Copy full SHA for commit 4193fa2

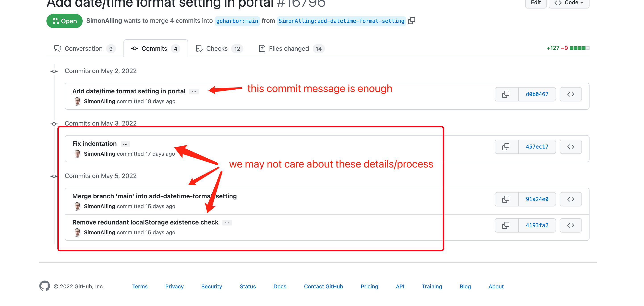(x=506, y=225)
